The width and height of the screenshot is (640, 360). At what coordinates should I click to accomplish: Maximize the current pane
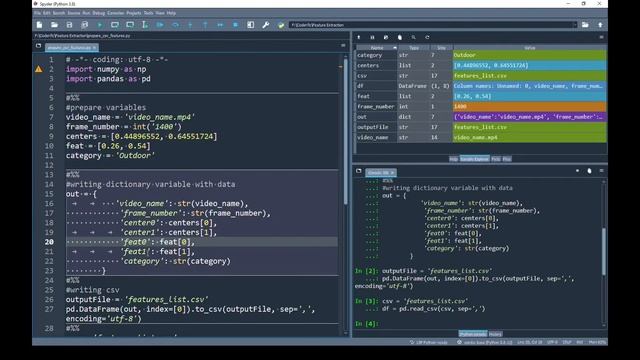[251, 25]
